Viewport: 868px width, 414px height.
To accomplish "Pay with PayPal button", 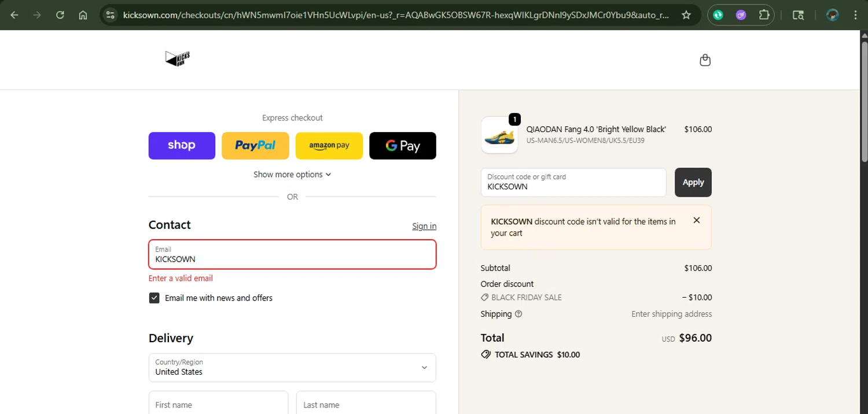I will point(255,146).
